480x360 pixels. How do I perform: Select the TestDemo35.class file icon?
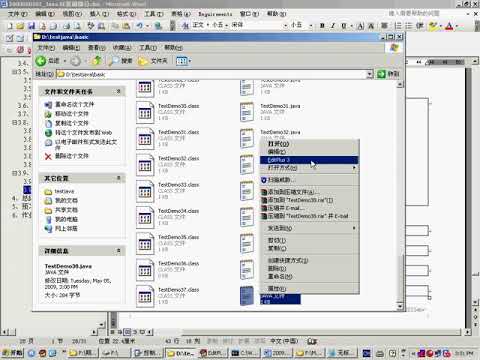(145, 244)
